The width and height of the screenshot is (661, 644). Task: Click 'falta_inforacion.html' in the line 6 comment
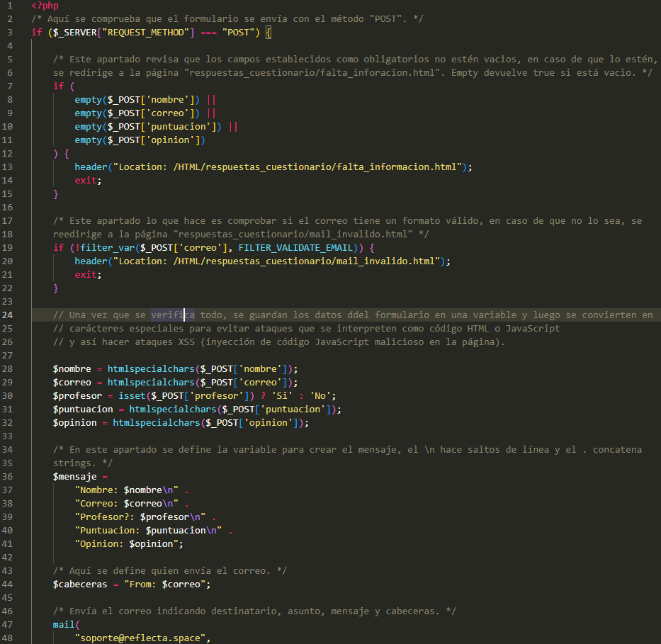click(x=378, y=73)
